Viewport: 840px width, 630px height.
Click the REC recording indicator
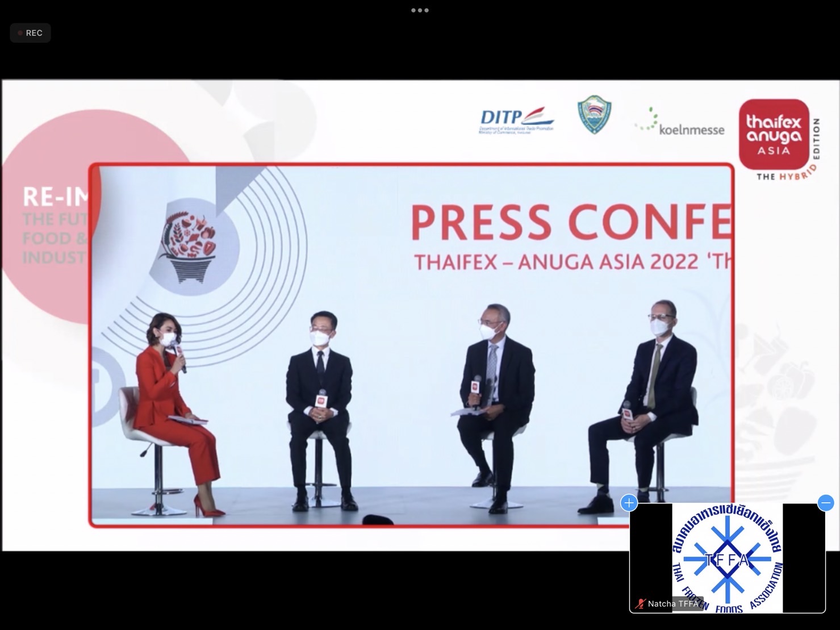[31, 33]
